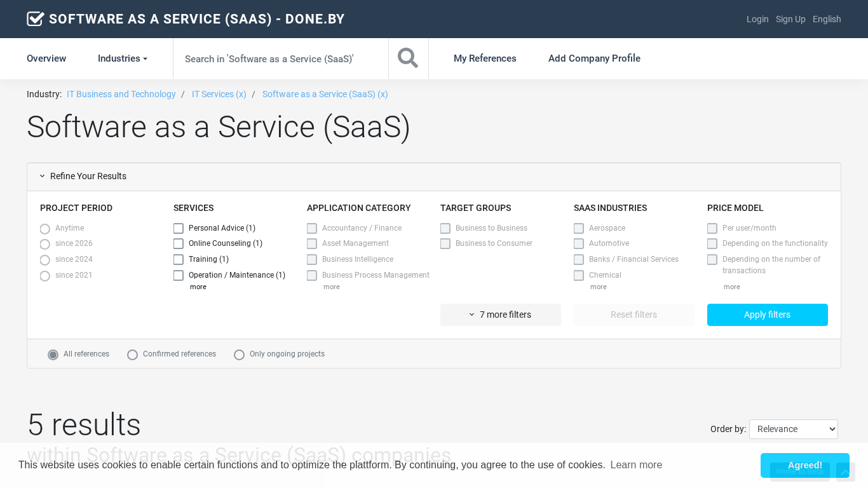Focus the SaaS search input field
The image size is (868, 488).
(280, 58)
